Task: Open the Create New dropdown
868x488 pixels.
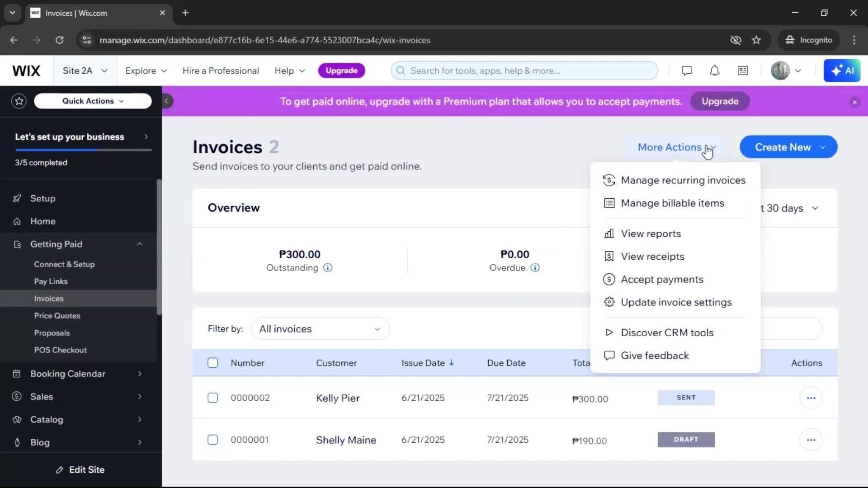Action: [788, 147]
